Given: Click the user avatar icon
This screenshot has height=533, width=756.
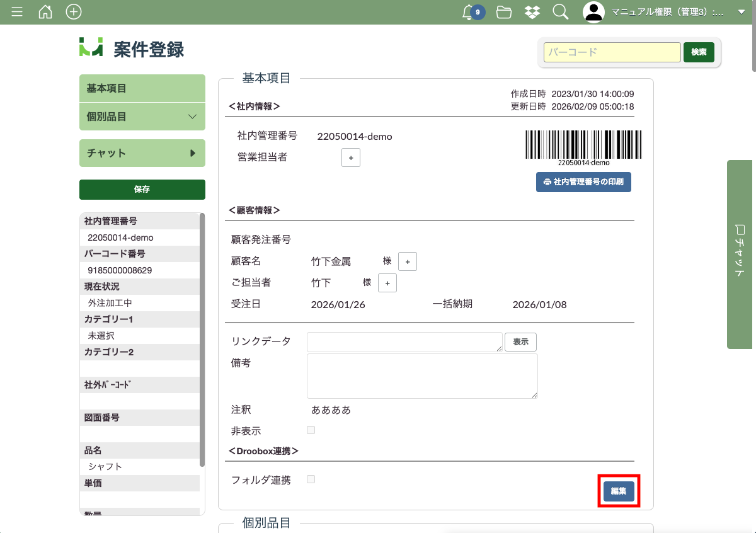Looking at the screenshot, I should tap(593, 12).
